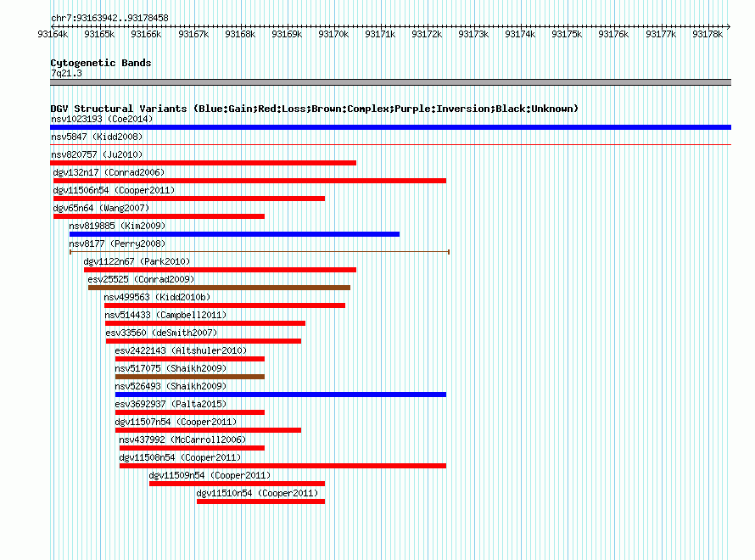Click the 93164k ruler tick label

(53, 34)
